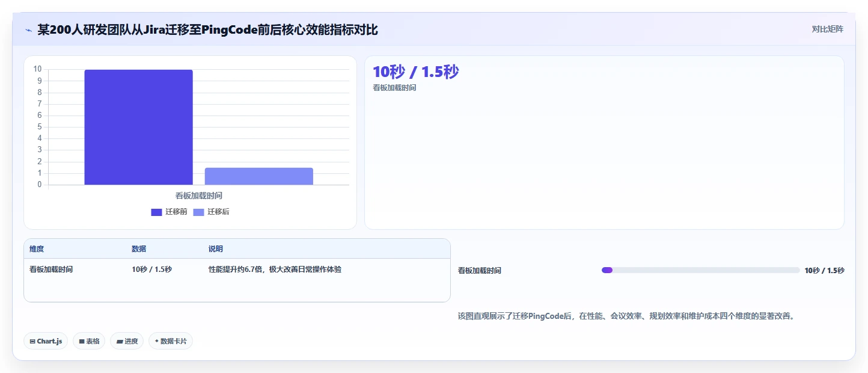This screenshot has width=868, height=373.
Task: Click the main title about Jira to PingCode
Action: [x=208, y=29]
